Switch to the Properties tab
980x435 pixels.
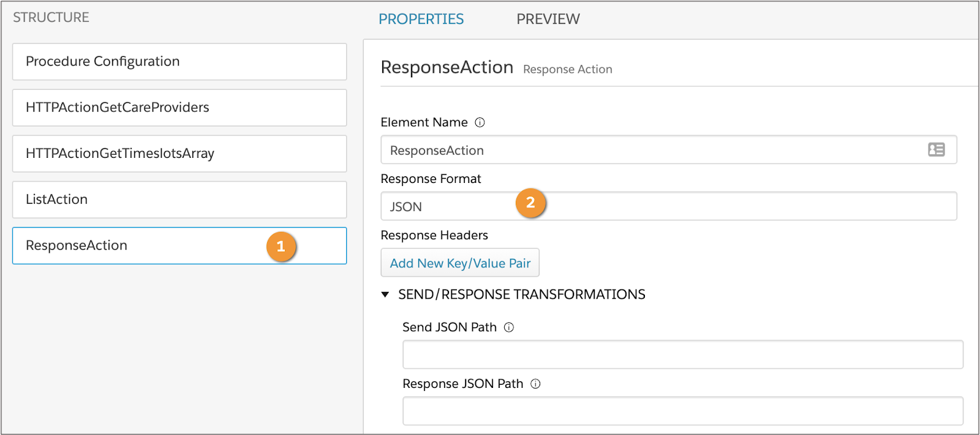pyautogui.click(x=421, y=19)
